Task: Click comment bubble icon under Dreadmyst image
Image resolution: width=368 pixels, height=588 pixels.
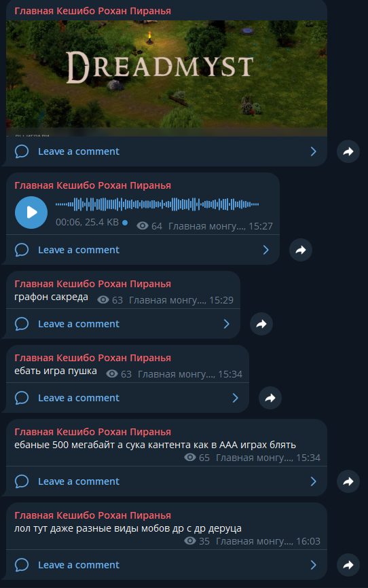Action: (22, 151)
